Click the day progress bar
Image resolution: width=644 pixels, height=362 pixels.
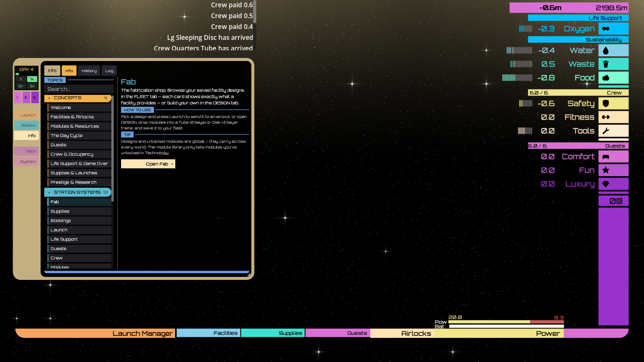[26, 74]
